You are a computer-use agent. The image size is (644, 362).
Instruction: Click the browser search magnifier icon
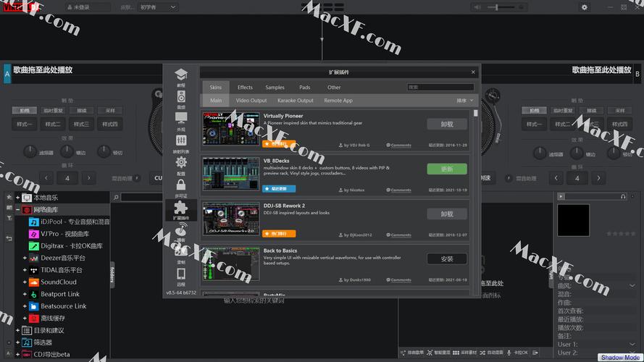[116, 198]
